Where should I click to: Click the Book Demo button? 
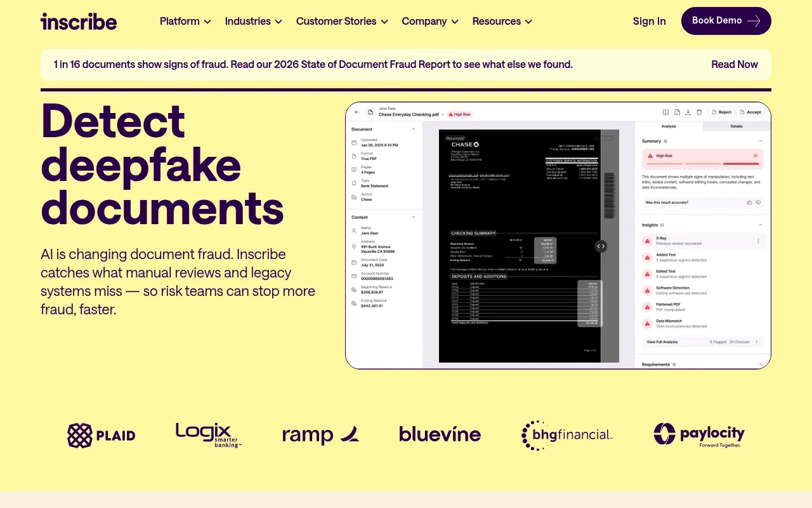point(726,21)
